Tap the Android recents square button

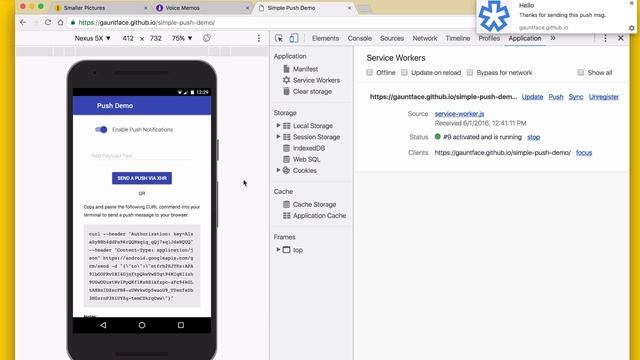180,325
